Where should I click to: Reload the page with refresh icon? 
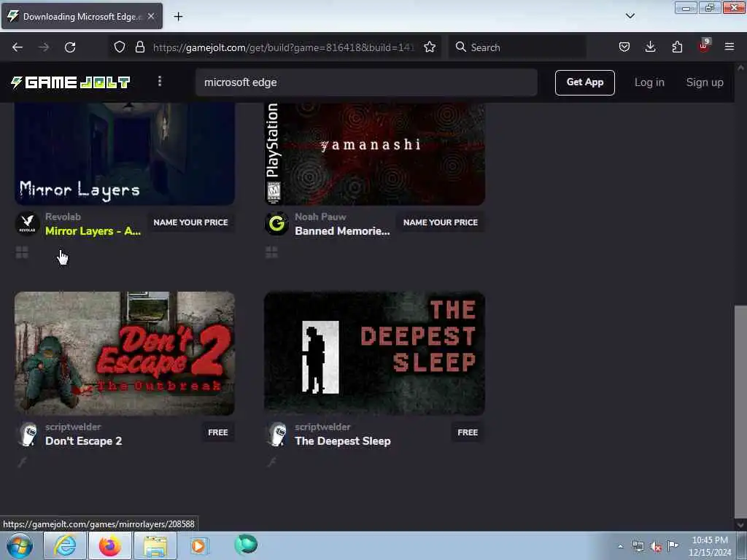point(70,47)
